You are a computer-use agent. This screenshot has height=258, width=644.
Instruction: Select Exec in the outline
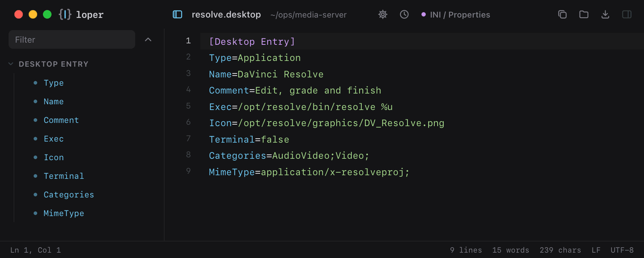click(x=54, y=139)
